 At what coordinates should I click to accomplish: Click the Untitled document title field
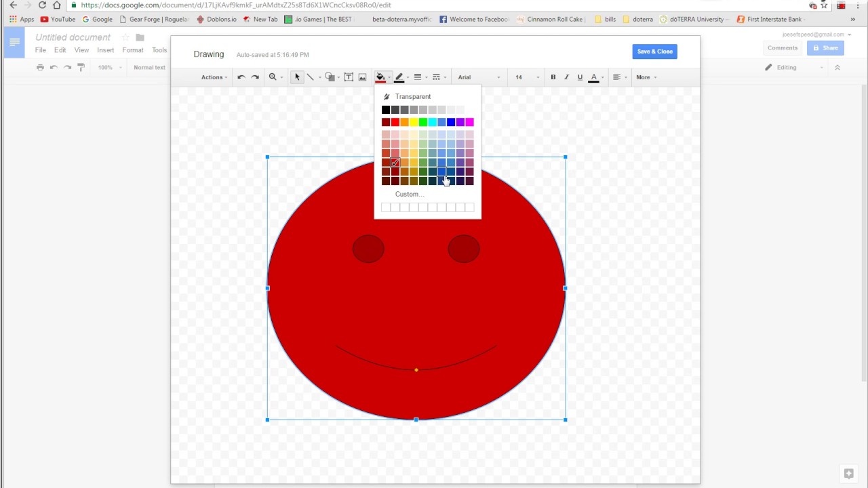(x=73, y=37)
